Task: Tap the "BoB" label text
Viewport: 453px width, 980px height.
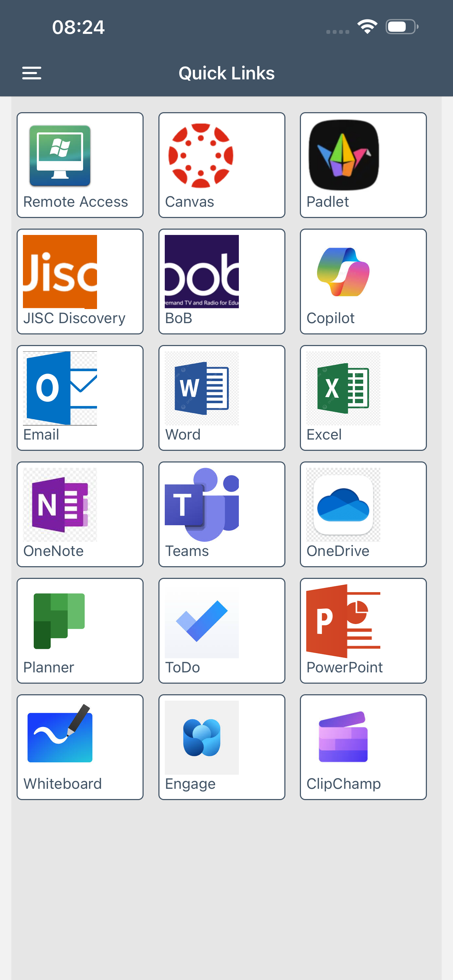Action: click(179, 318)
